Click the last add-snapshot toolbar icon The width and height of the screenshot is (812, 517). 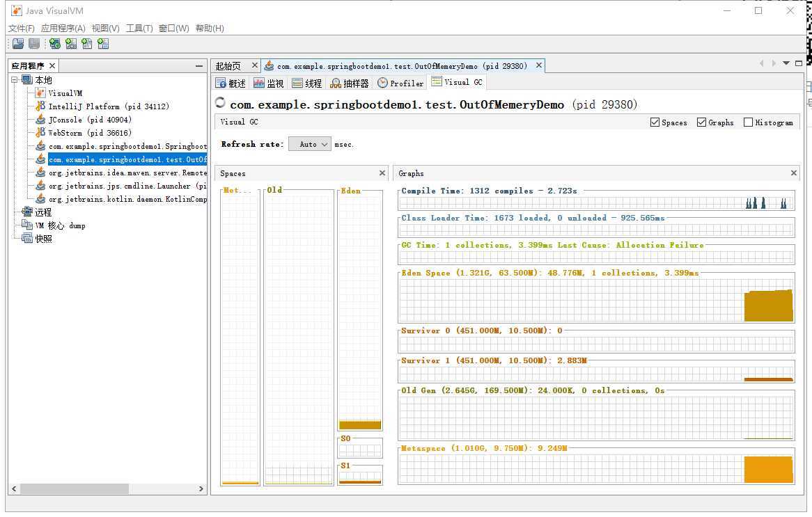[x=103, y=44]
